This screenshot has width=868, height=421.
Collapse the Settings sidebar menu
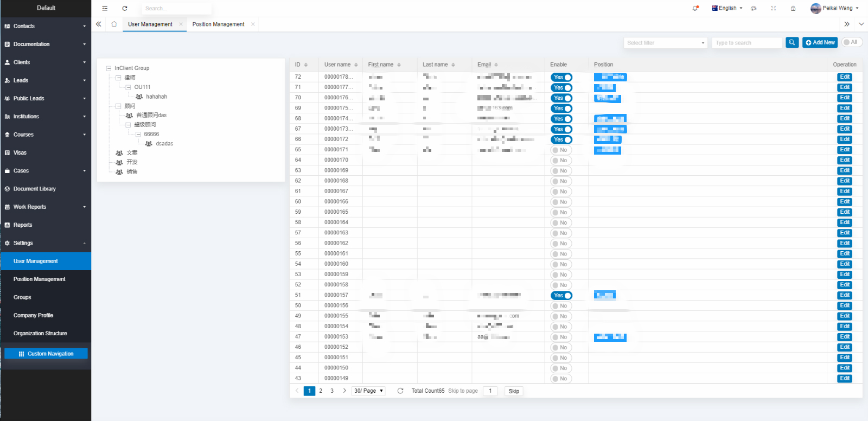pos(46,243)
